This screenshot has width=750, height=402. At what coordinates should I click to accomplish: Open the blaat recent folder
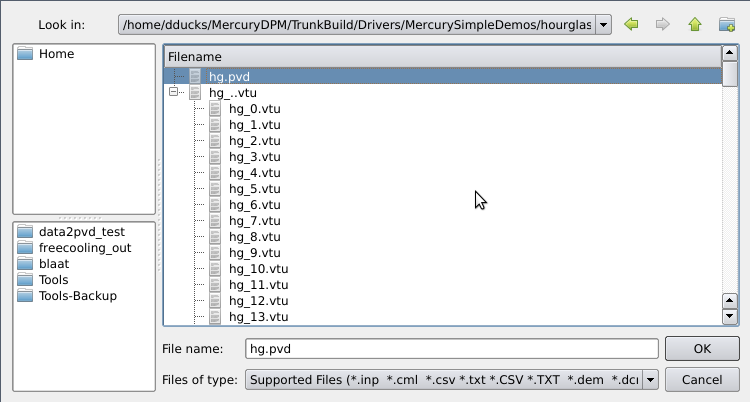tap(54, 264)
